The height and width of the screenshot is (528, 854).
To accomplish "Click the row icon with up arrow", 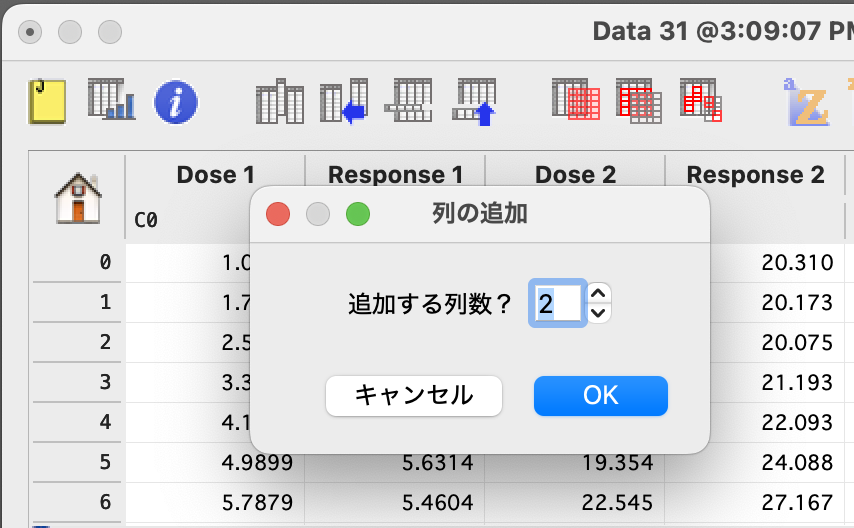I will (475, 101).
